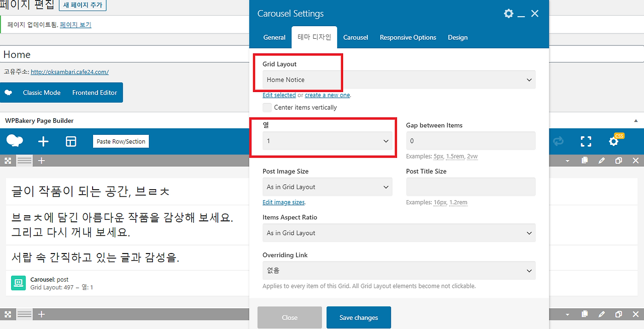Select the 테마 디자인 tab

pos(314,37)
